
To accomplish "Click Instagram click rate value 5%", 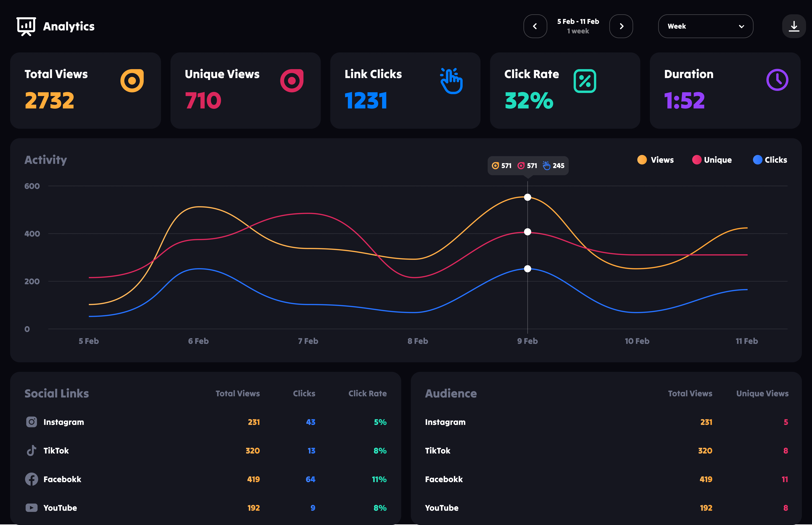I will [380, 422].
